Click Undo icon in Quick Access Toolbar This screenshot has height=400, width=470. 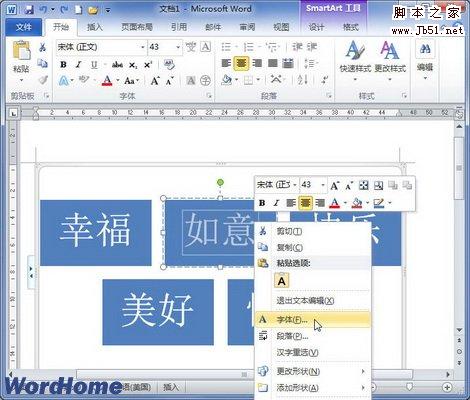tap(43, 9)
